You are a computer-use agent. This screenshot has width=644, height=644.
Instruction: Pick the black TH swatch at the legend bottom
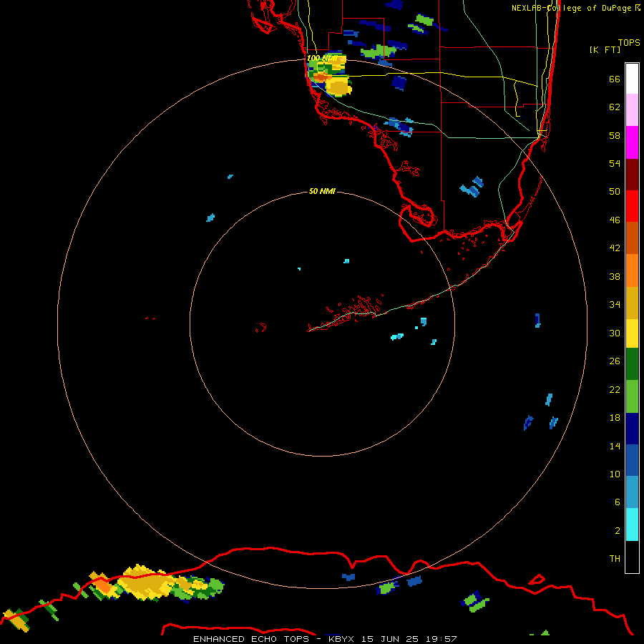click(x=632, y=557)
